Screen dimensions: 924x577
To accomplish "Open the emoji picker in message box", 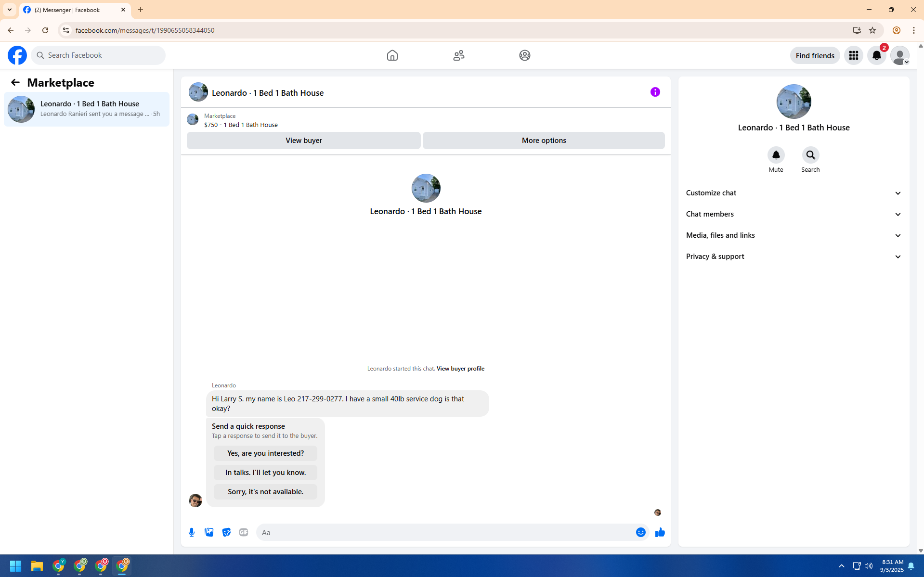I will 640,532.
